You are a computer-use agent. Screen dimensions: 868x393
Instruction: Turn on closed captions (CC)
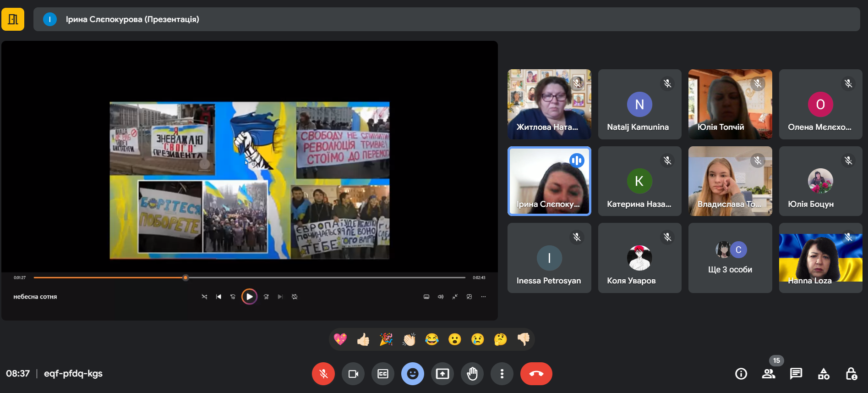[383, 374]
